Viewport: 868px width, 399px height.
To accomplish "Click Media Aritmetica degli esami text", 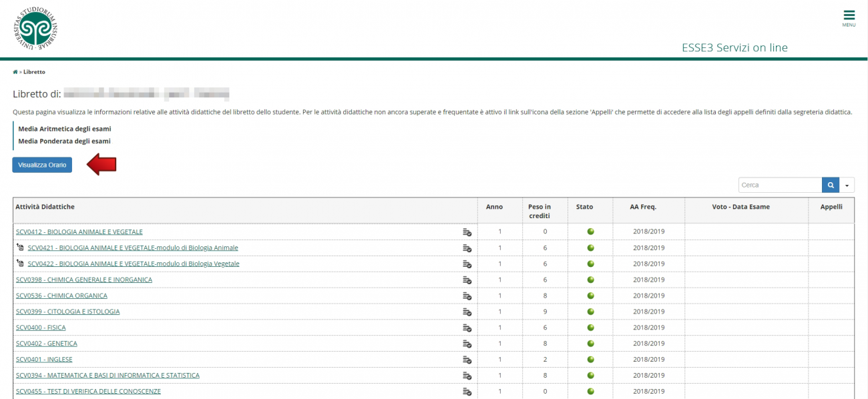I will pyautogui.click(x=65, y=129).
